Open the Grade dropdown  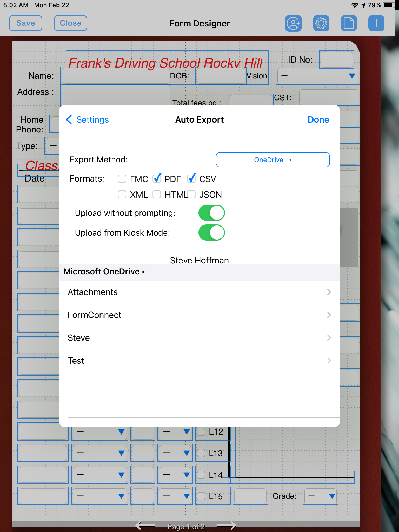pos(321,496)
